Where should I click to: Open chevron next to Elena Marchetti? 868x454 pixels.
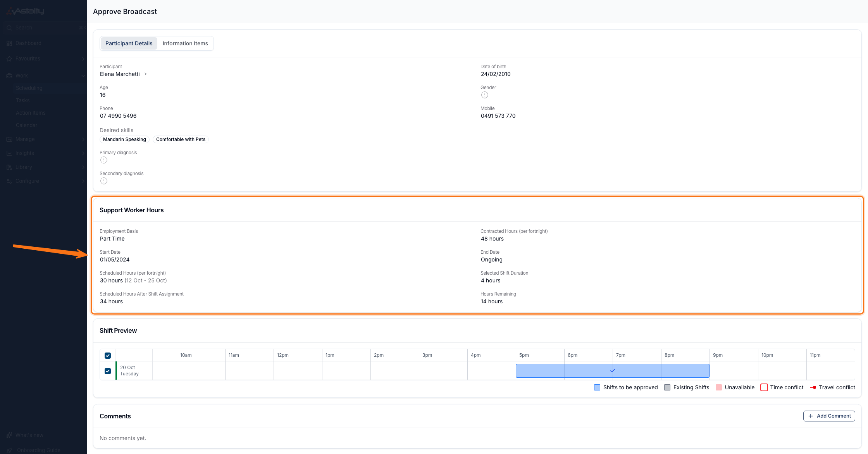click(x=146, y=74)
